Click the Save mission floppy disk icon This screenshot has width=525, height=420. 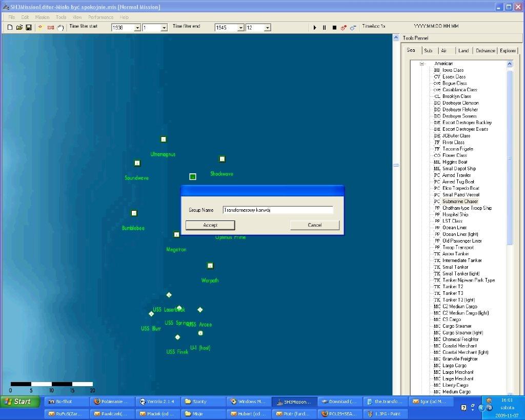(29, 27)
